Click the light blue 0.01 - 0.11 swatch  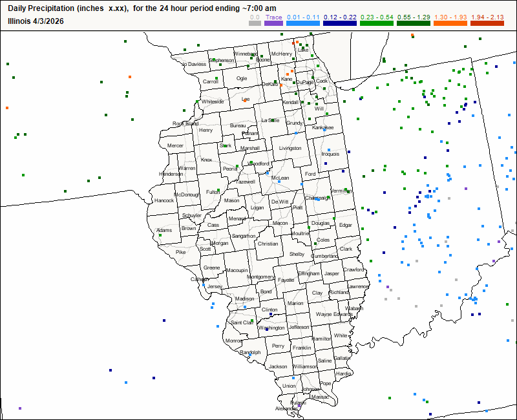[302, 24]
